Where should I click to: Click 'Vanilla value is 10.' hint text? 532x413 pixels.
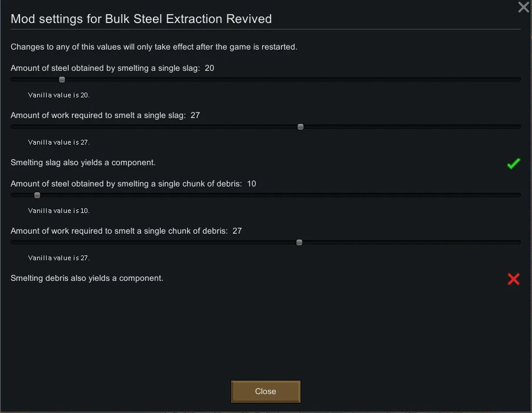[x=59, y=211]
